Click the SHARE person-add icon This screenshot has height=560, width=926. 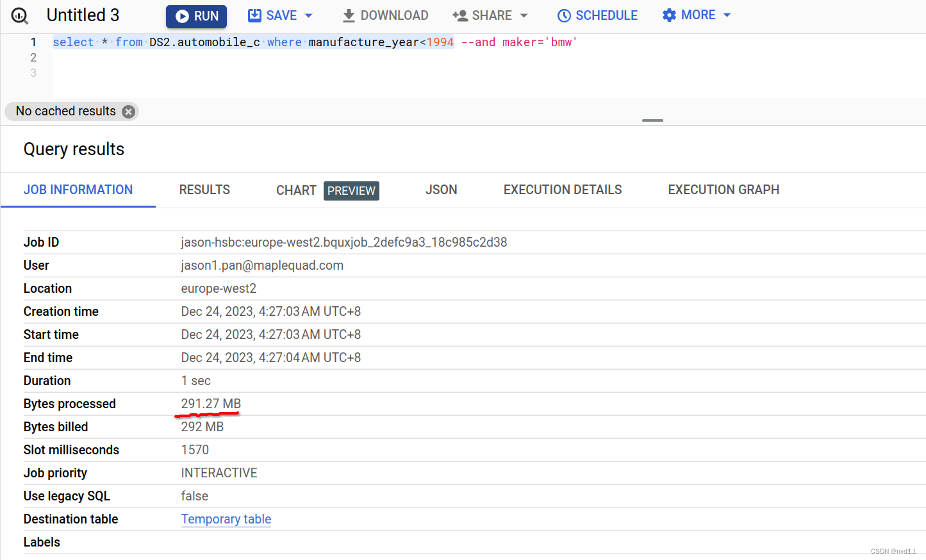pyautogui.click(x=460, y=15)
